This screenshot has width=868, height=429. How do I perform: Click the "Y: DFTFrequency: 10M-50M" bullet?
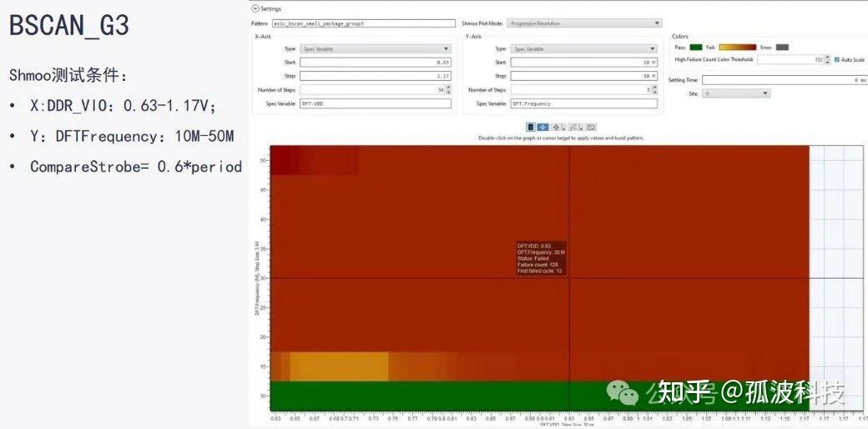point(132,136)
